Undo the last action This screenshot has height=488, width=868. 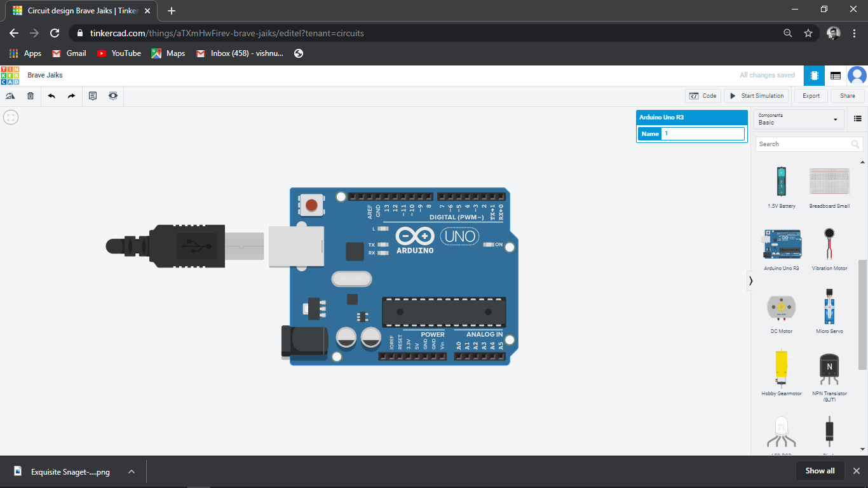(51, 95)
